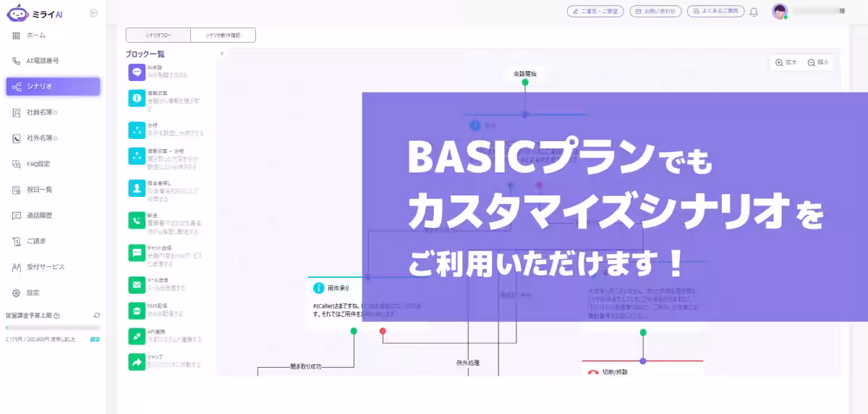This screenshot has width=868, height=414.
Task: Click the 例外処理 connection label
Action: 468,363
